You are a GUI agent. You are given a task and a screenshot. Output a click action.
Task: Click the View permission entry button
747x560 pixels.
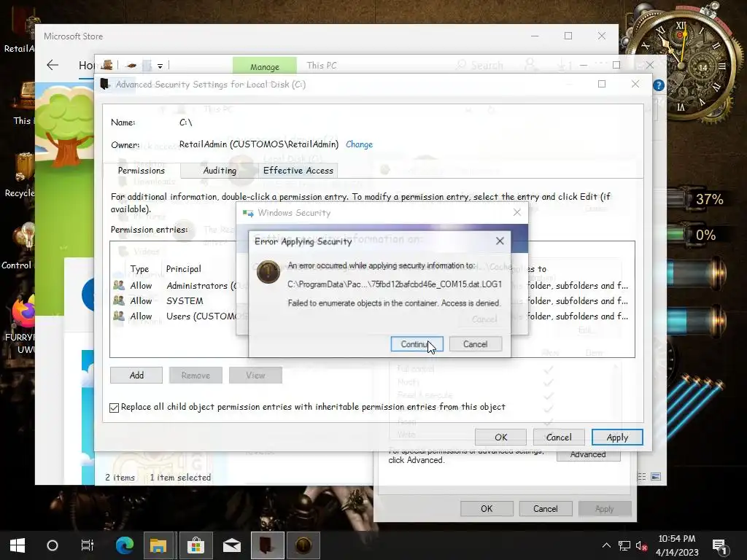pyautogui.click(x=255, y=376)
